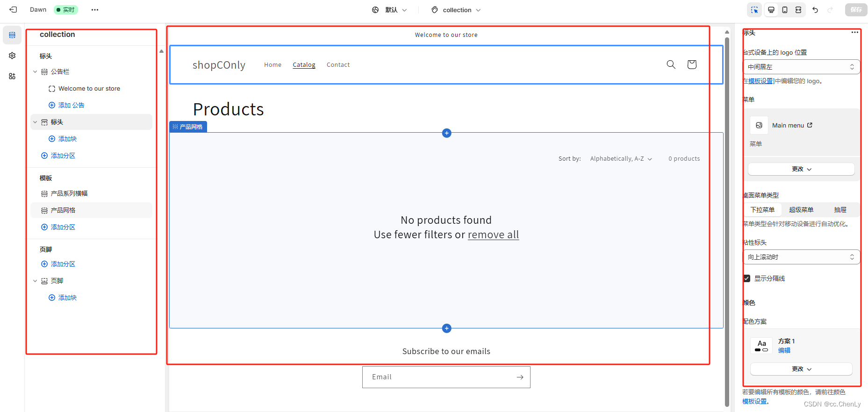Click the redo arrow icon
This screenshot has width=868, height=412.
tap(830, 10)
